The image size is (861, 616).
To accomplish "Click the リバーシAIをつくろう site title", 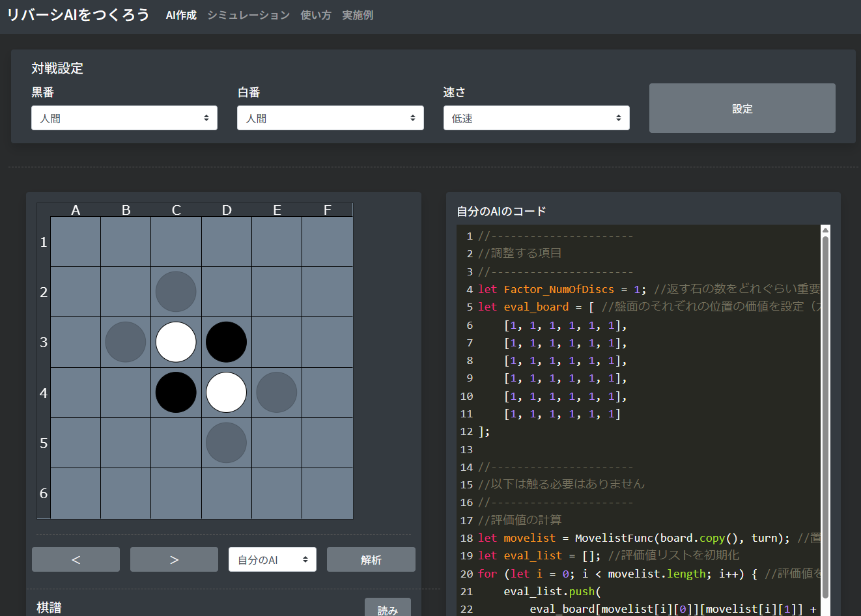I will pyautogui.click(x=78, y=14).
